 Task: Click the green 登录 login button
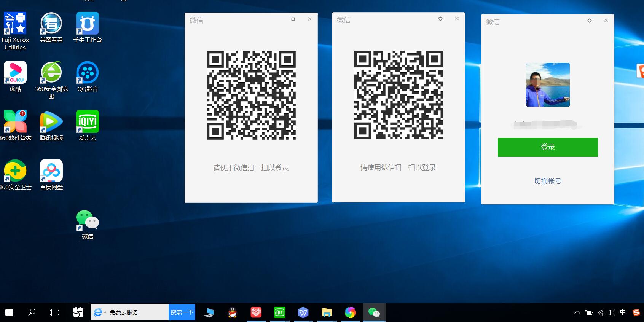[547, 147]
